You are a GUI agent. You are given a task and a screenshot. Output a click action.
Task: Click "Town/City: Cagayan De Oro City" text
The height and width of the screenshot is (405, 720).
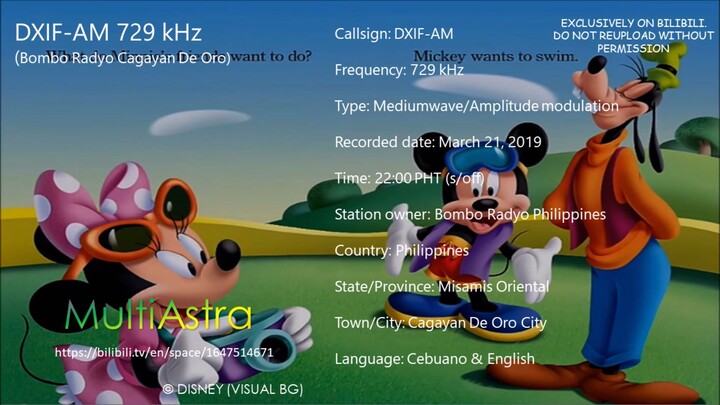tap(441, 323)
